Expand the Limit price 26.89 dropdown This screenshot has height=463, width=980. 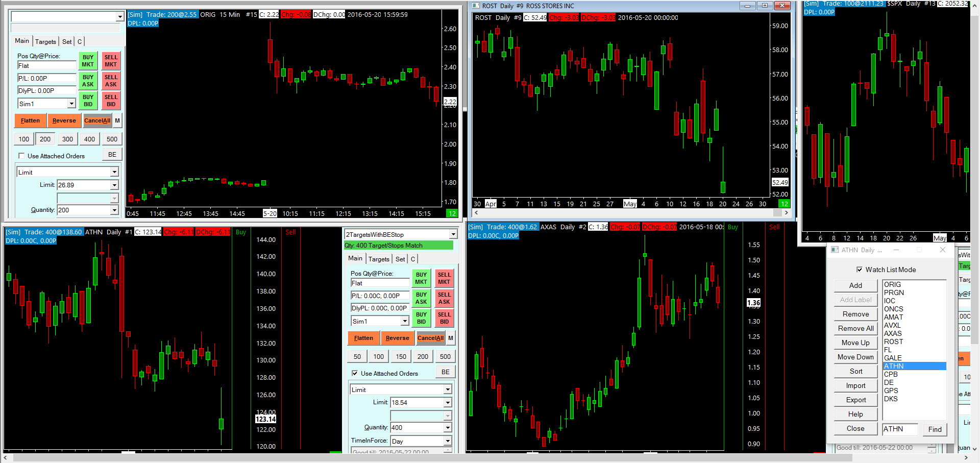(114, 185)
